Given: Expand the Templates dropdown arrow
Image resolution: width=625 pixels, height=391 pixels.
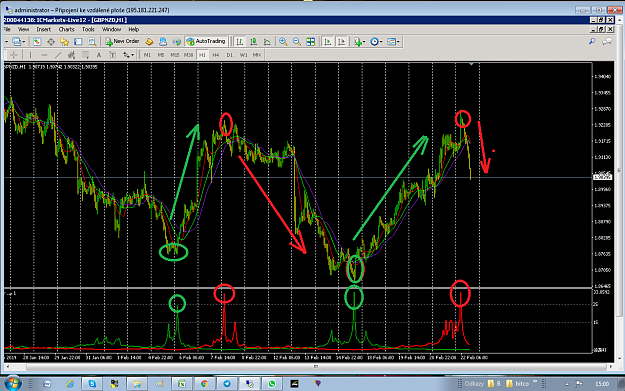Looking at the screenshot, I should coord(398,41).
